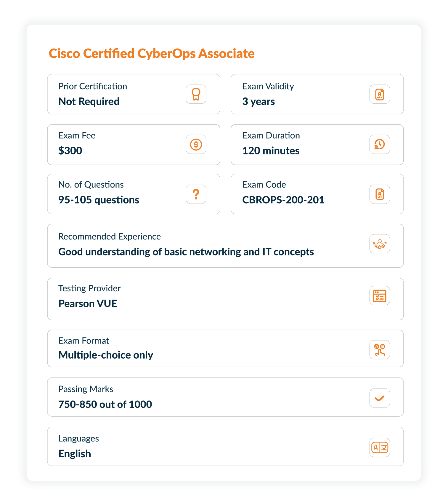Image resolution: width=448 pixels, height=502 pixels.
Task: Click the 750-850 out of 1000 text
Action: coord(105,405)
